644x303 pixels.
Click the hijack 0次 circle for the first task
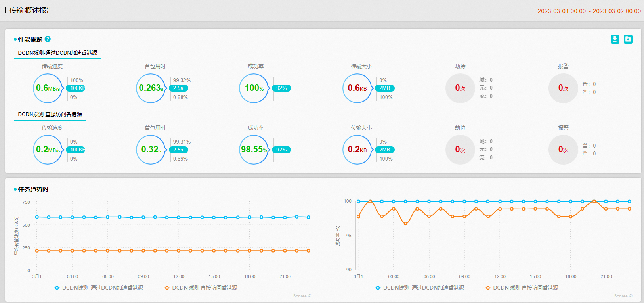[460, 88]
